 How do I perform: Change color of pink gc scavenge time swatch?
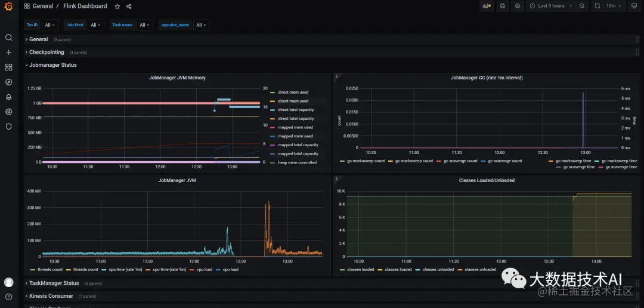coord(600,167)
